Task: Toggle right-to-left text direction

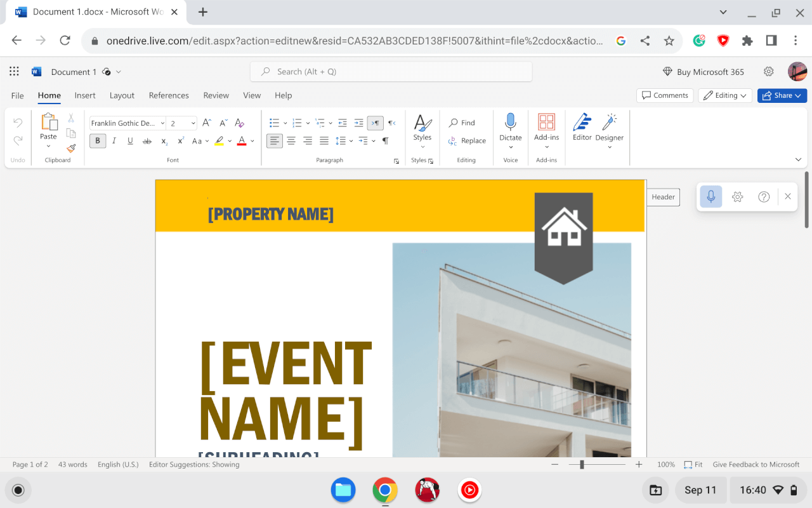Action: point(392,123)
